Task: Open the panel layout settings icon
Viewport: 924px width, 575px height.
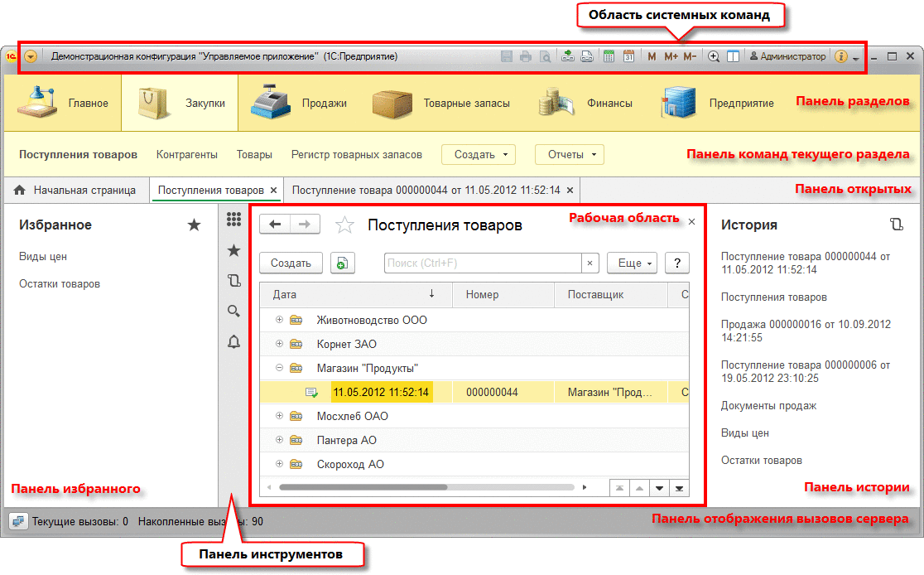Action: [x=733, y=56]
